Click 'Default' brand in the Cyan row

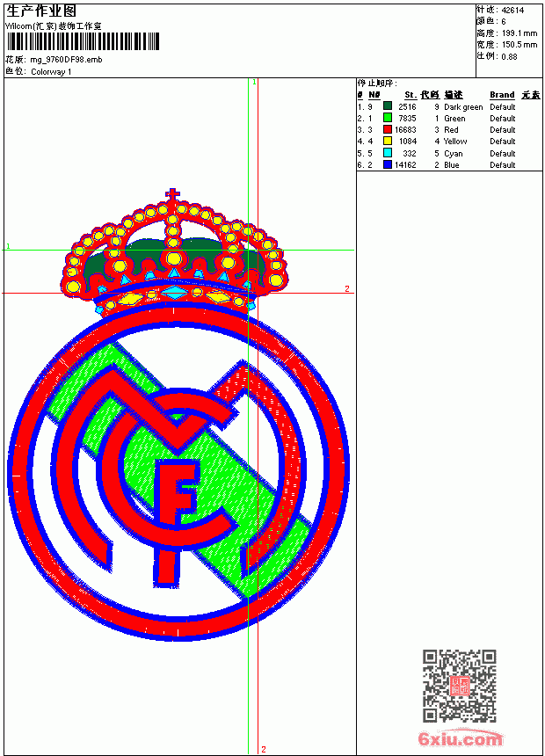click(503, 153)
